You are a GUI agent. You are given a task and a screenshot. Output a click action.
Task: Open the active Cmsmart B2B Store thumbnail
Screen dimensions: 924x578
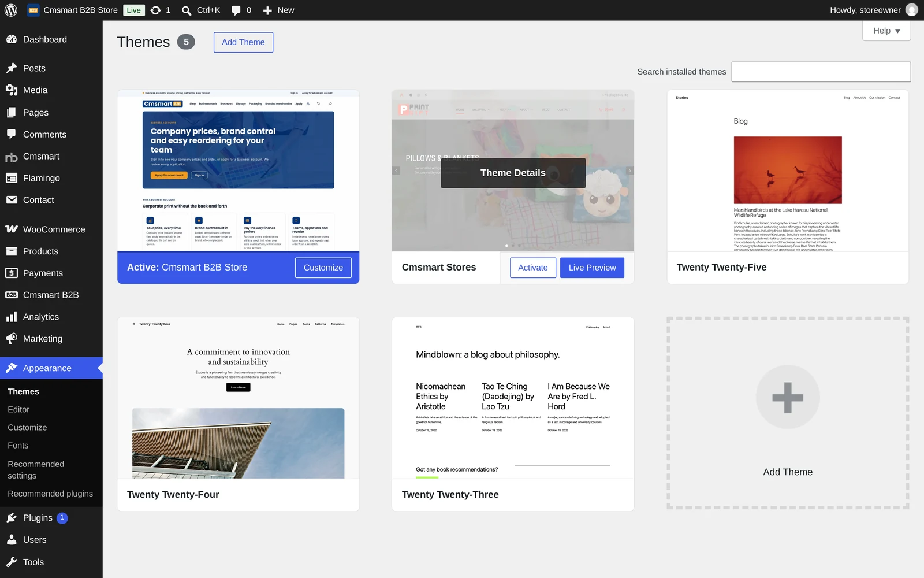pos(238,171)
